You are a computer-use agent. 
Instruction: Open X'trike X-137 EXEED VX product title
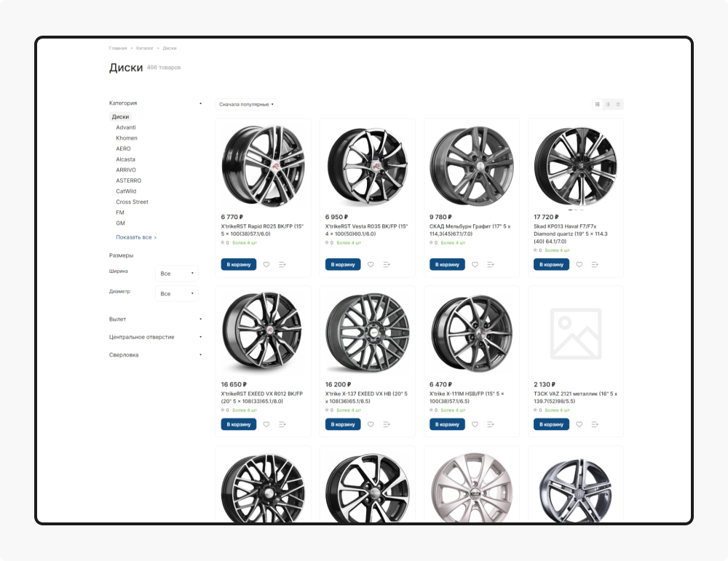point(366,398)
